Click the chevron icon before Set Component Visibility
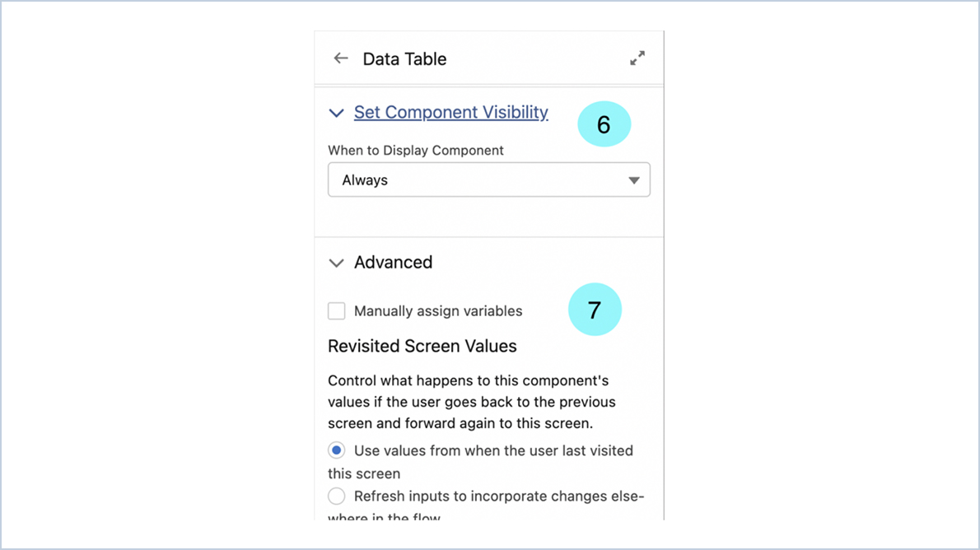This screenshot has width=980, height=550. pyautogui.click(x=336, y=112)
